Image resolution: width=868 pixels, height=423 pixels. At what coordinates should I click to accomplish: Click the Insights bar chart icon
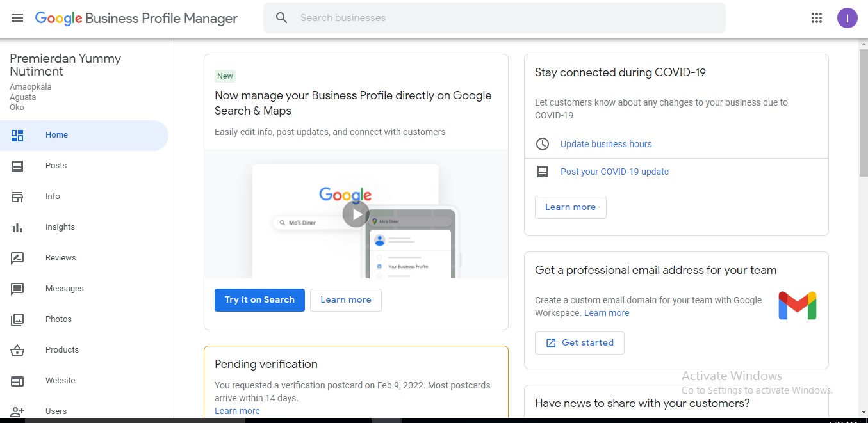[17, 227]
